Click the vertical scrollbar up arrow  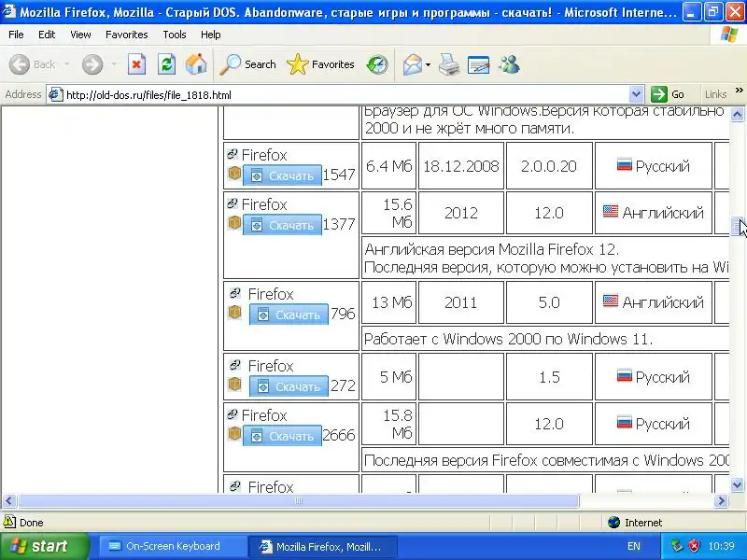point(737,114)
